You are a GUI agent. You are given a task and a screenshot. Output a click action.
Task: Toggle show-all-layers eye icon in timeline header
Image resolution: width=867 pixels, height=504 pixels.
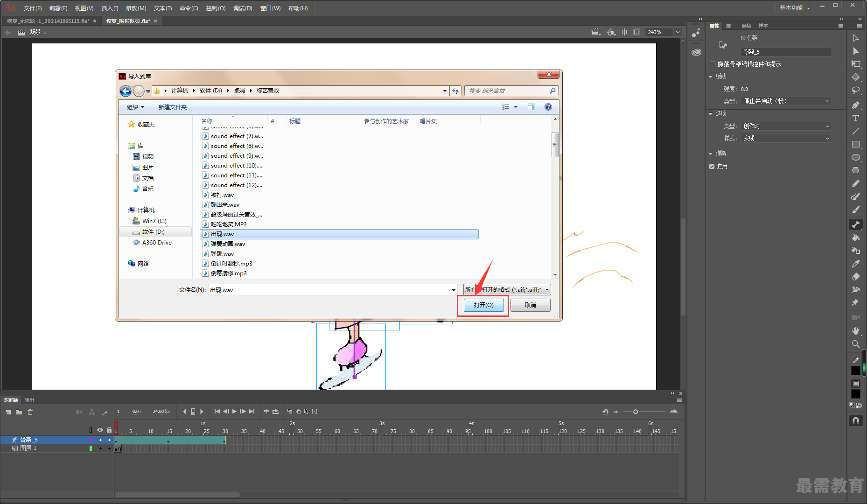click(100, 430)
